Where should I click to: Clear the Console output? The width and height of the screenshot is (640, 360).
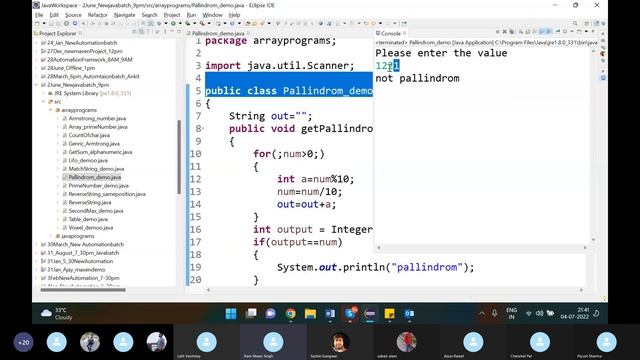pos(520,31)
